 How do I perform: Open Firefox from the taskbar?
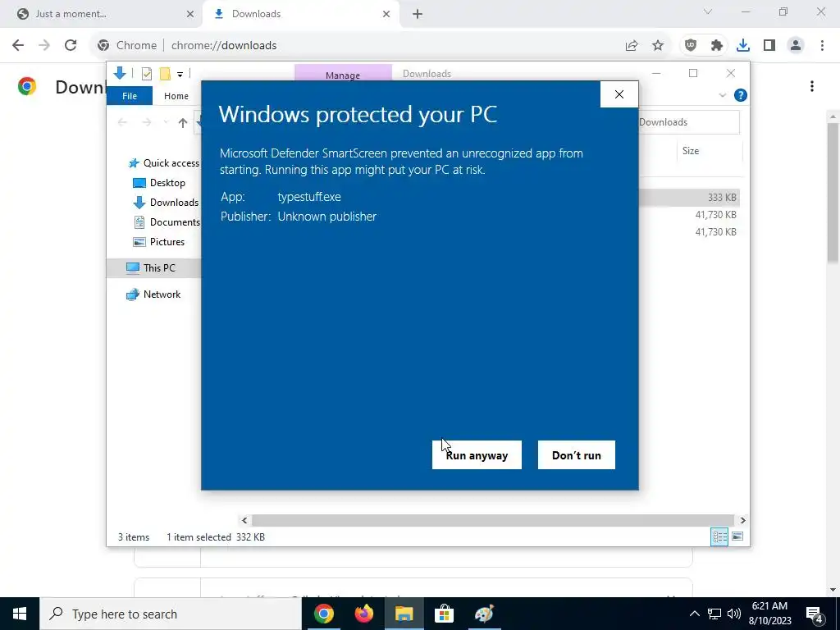tap(363, 614)
